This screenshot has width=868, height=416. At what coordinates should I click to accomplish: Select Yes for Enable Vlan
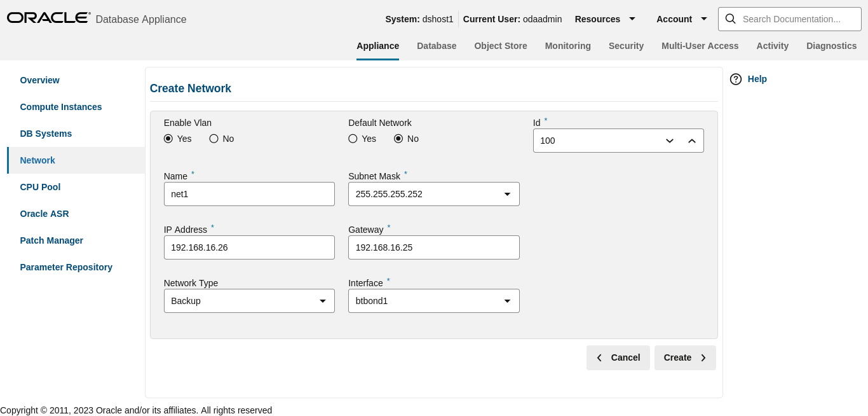pyautogui.click(x=168, y=139)
